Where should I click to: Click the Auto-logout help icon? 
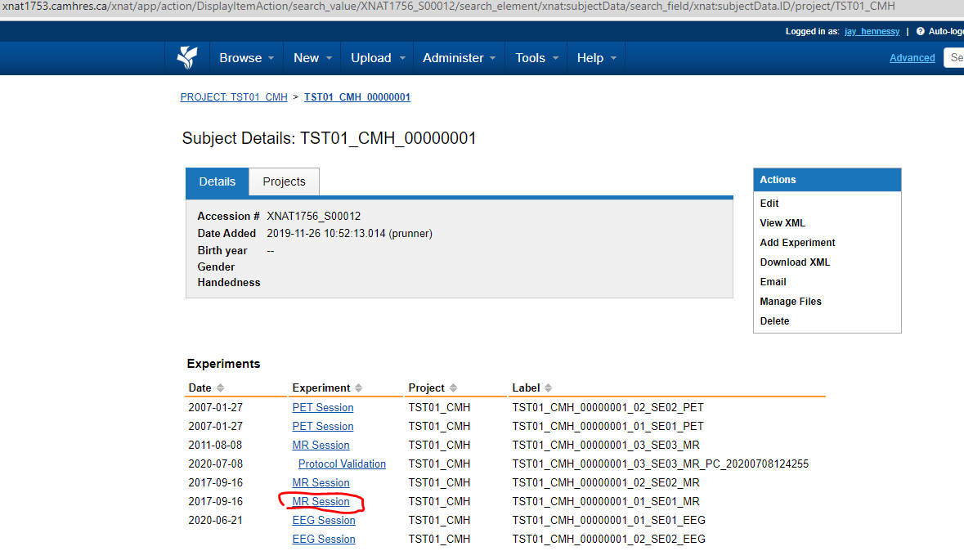[x=920, y=31]
